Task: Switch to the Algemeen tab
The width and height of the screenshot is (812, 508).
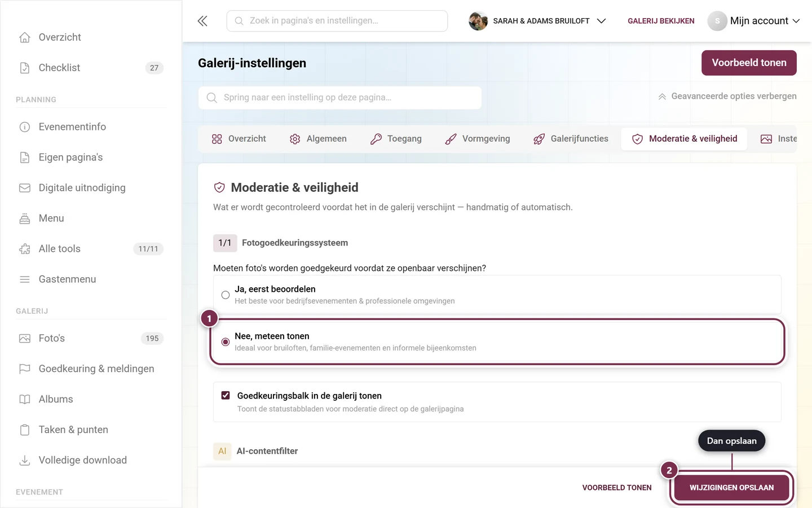Action: point(319,139)
